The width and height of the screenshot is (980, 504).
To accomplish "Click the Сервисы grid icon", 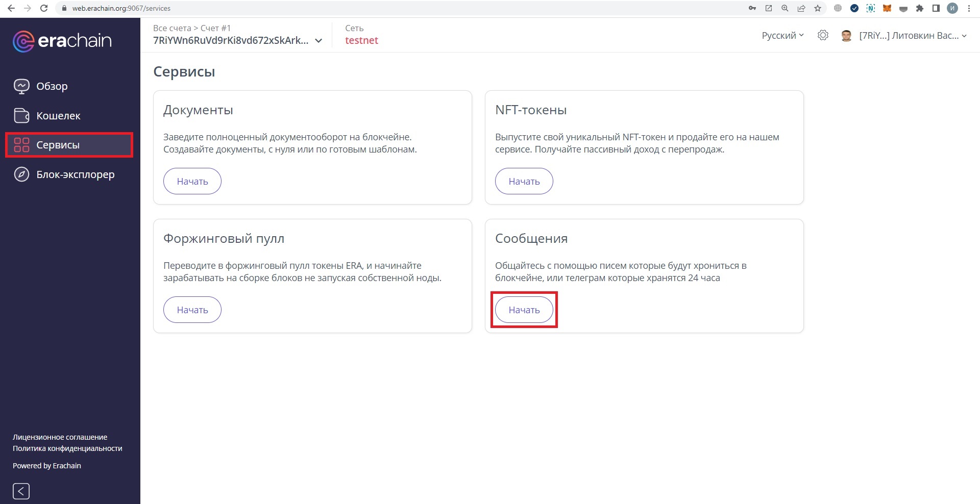I will pyautogui.click(x=21, y=145).
